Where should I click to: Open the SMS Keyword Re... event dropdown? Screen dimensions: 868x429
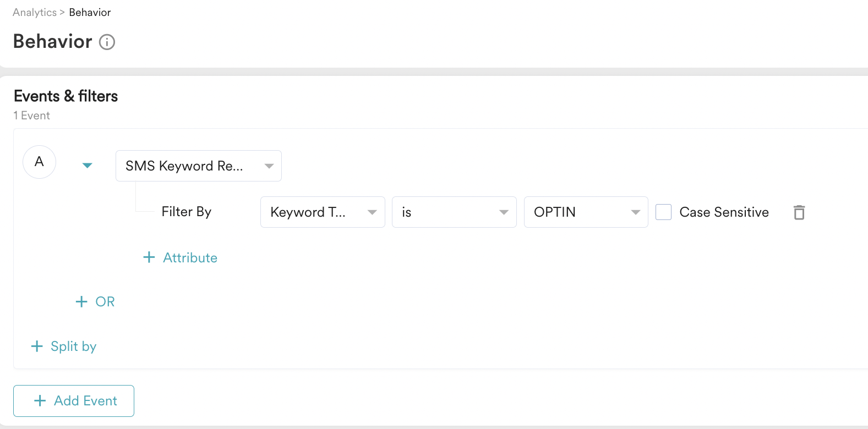pos(198,166)
